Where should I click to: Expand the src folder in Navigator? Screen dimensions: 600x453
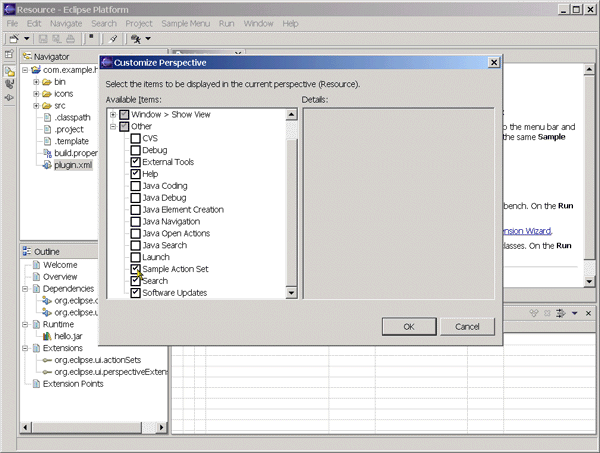36,106
